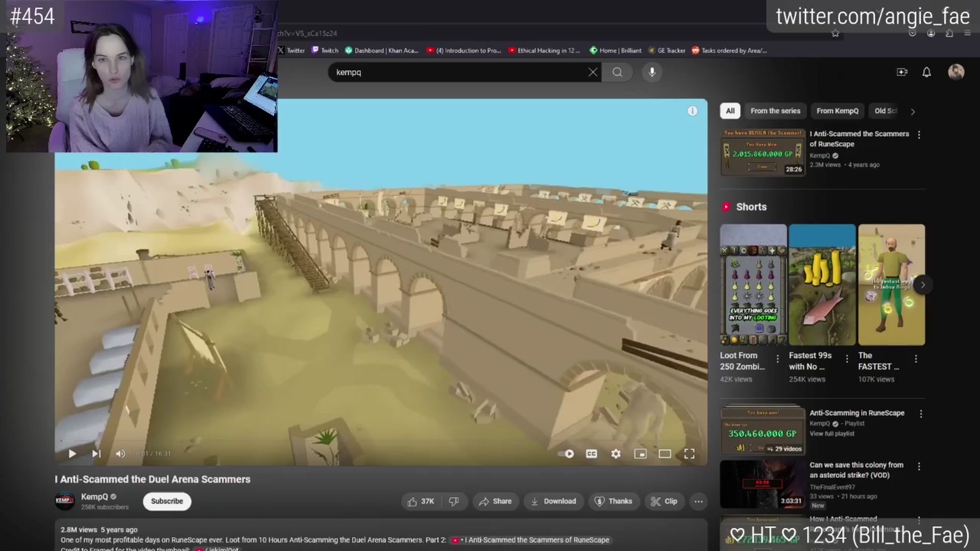Screen dimensions: 980x551
Task: Send Thanks to the creator
Action: point(614,502)
